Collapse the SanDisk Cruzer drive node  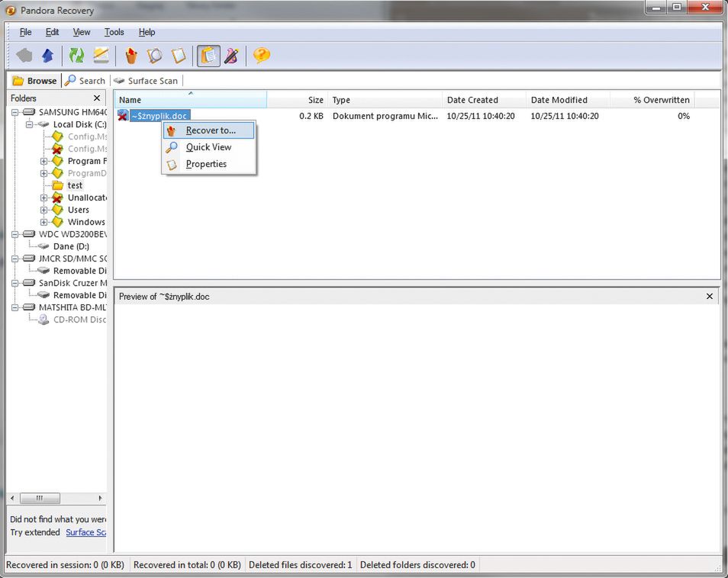[14, 283]
